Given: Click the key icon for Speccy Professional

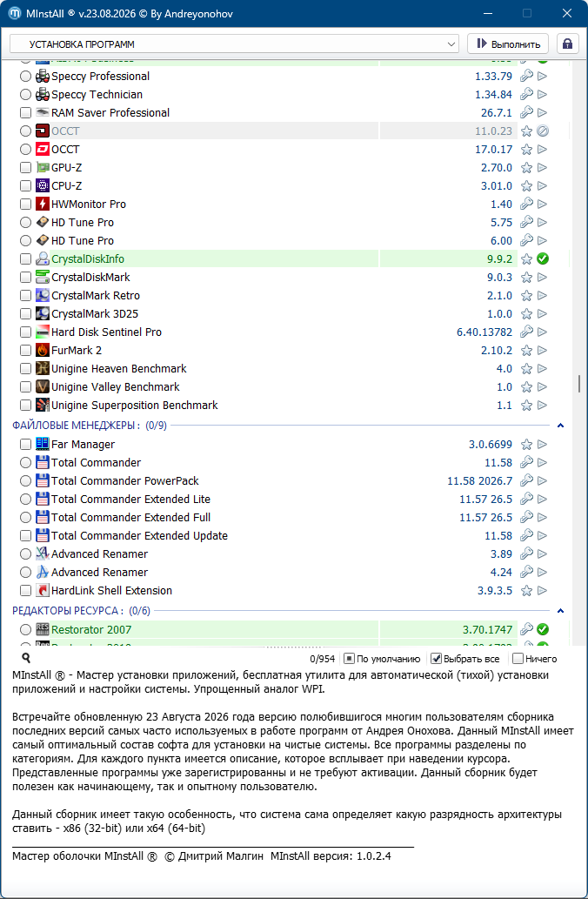Looking at the screenshot, I should (526, 76).
